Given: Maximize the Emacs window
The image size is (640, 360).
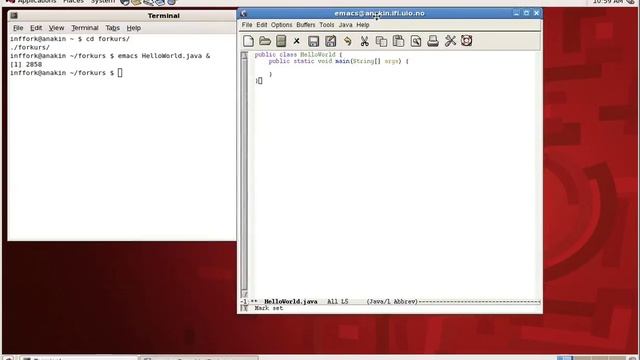Looking at the screenshot, I should click(x=526, y=13).
